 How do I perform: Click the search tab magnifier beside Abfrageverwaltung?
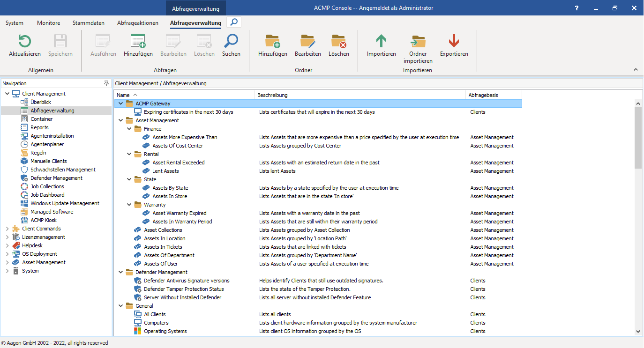click(234, 22)
